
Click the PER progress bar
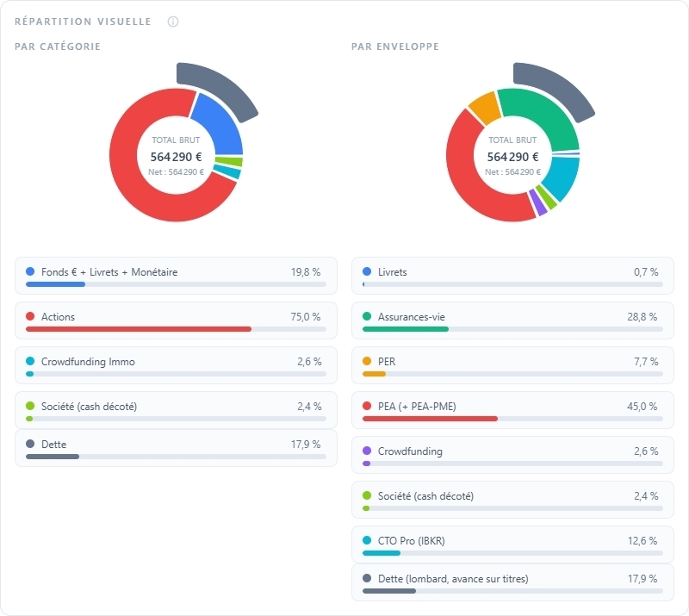[512, 374]
